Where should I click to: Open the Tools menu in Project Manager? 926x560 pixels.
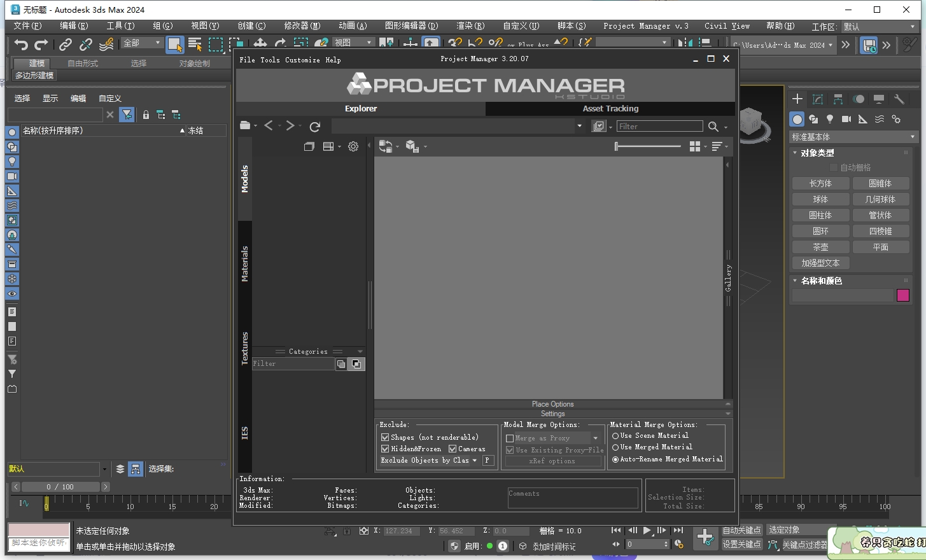[270, 60]
